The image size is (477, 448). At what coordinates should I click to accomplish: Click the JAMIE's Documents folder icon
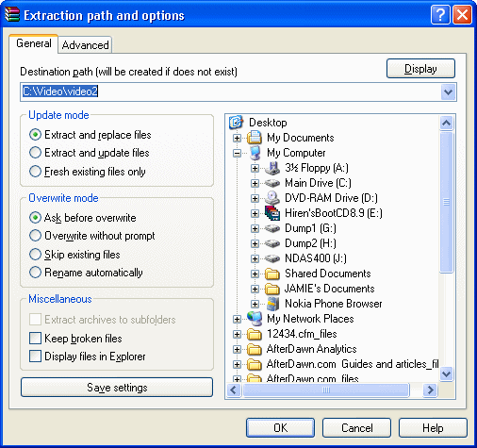272,289
